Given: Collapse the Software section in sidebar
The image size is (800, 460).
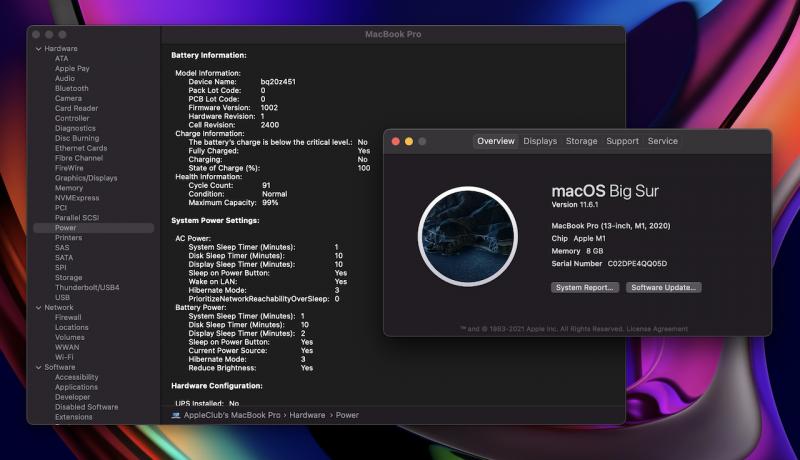Looking at the screenshot, I should point(39,367).
